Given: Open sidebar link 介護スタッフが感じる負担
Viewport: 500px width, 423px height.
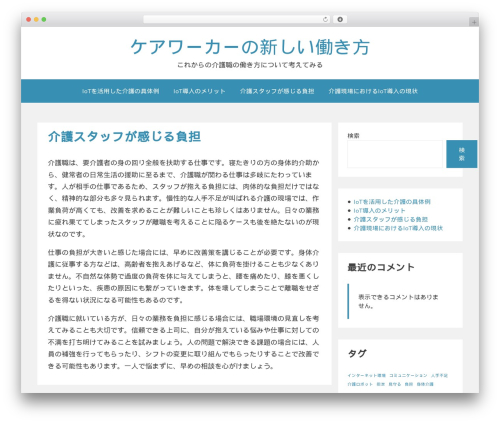Looking at the screenshot, I should [391, 219].
